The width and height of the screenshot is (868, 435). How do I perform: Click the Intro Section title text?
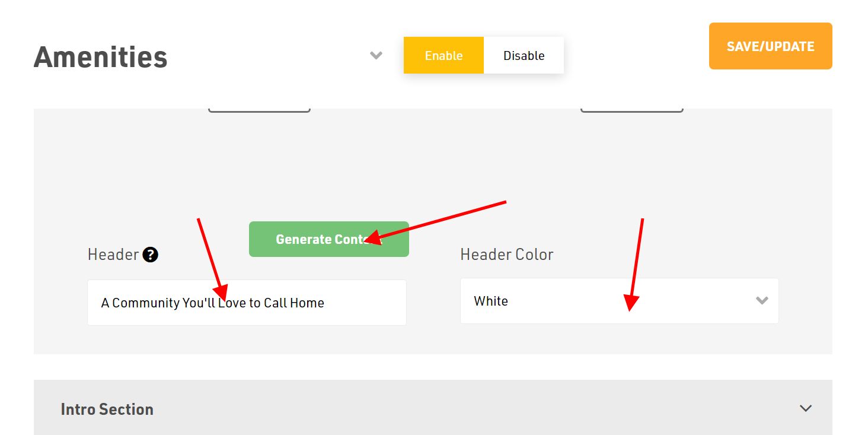107,409
